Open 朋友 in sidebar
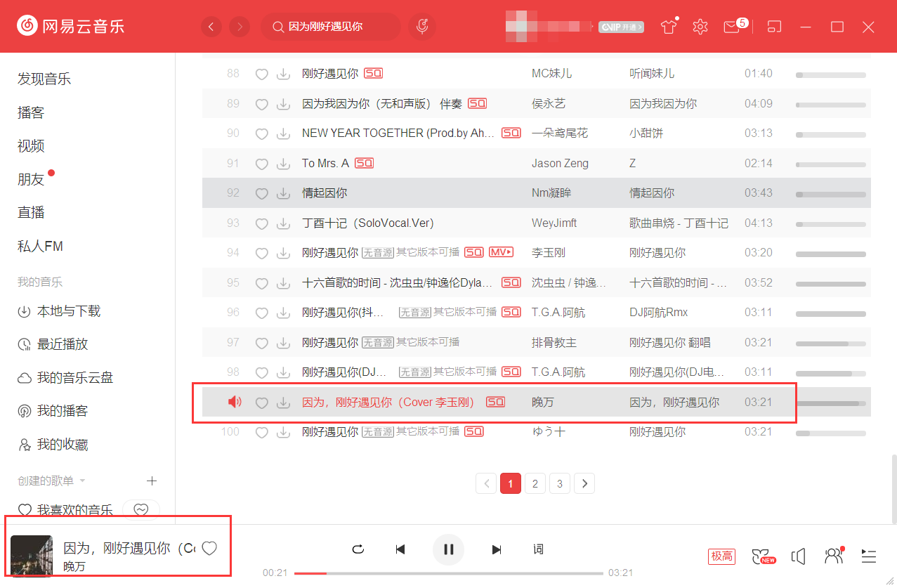Image resolution: width=897 pixels, height=588 pixels. 31,179
